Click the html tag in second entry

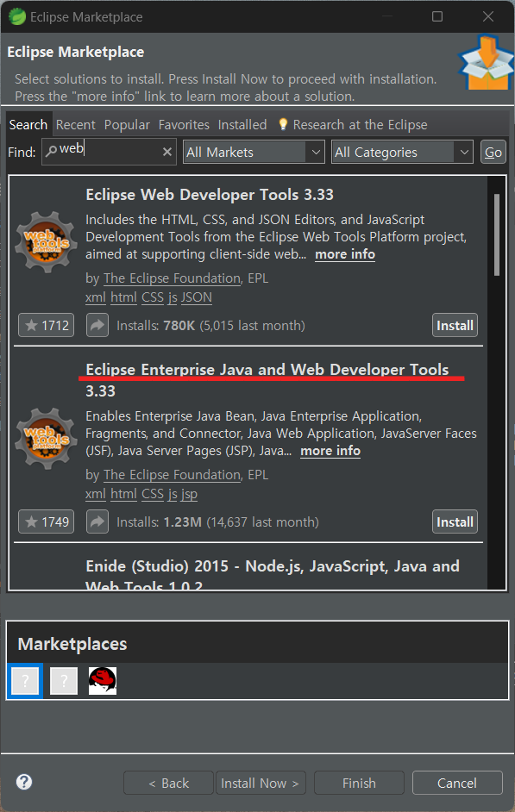(124, 494)
